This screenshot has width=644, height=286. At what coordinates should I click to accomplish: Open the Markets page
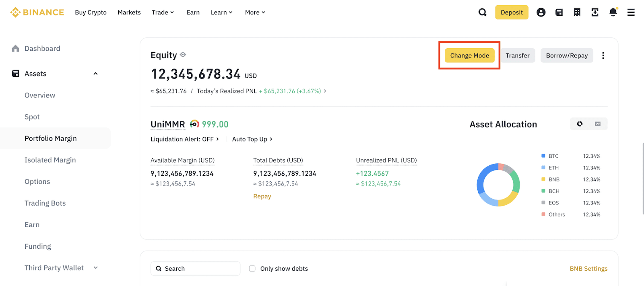point(129,12)
